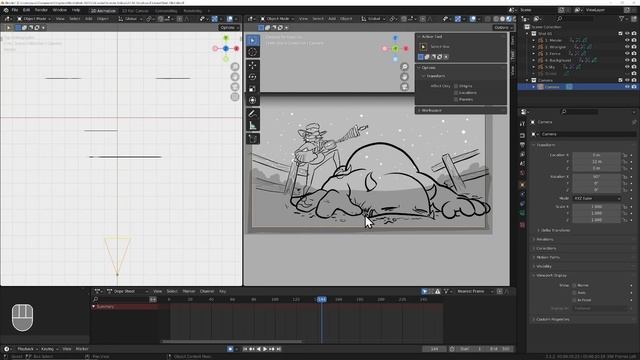Toggle the auto keying record button
The width and height of the screenshot is (640, 360).
click(230, 349)
